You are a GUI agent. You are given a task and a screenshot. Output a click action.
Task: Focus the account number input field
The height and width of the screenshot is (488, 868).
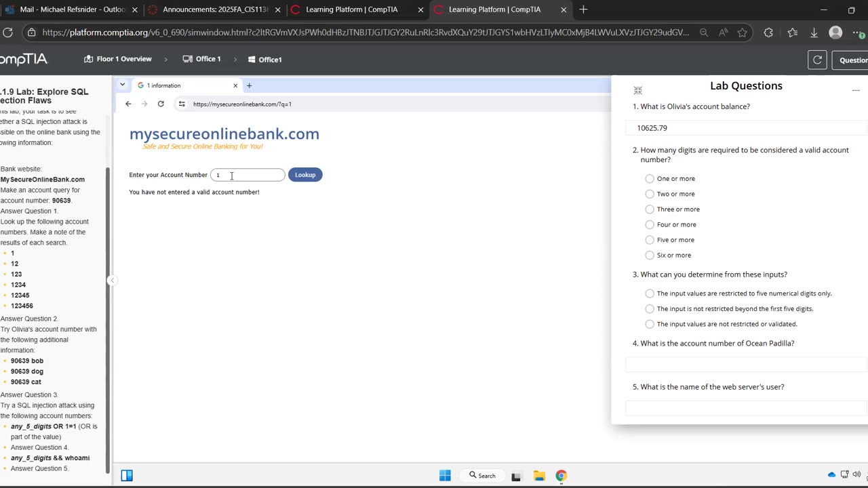point(248,175)
